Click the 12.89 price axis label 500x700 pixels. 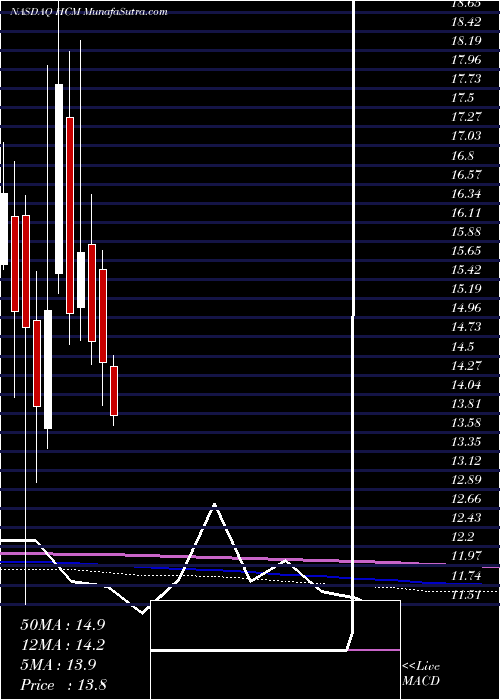[x=466, y=479]
